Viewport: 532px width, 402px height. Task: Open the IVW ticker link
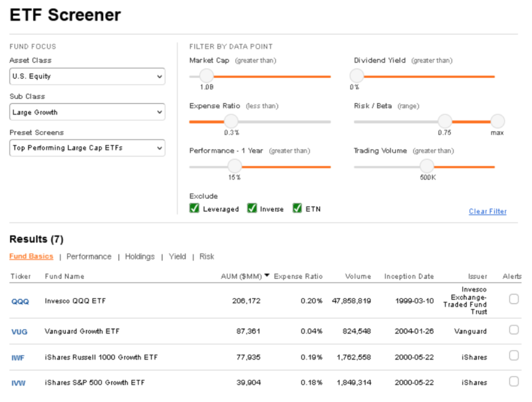click(19, 383)
